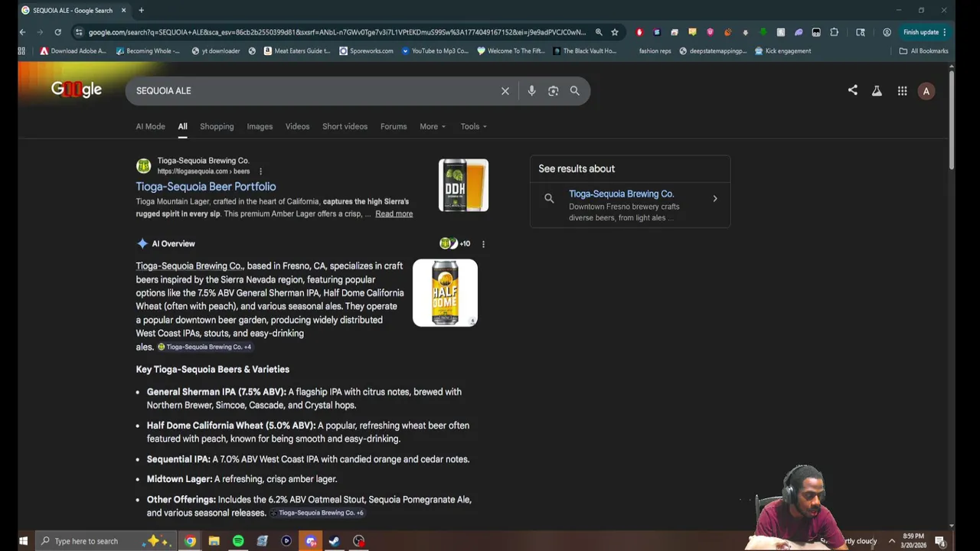Show hidden system tray icons
Image resolution: width=980 pixels, height=551 pixels.
tap(891, 541)
